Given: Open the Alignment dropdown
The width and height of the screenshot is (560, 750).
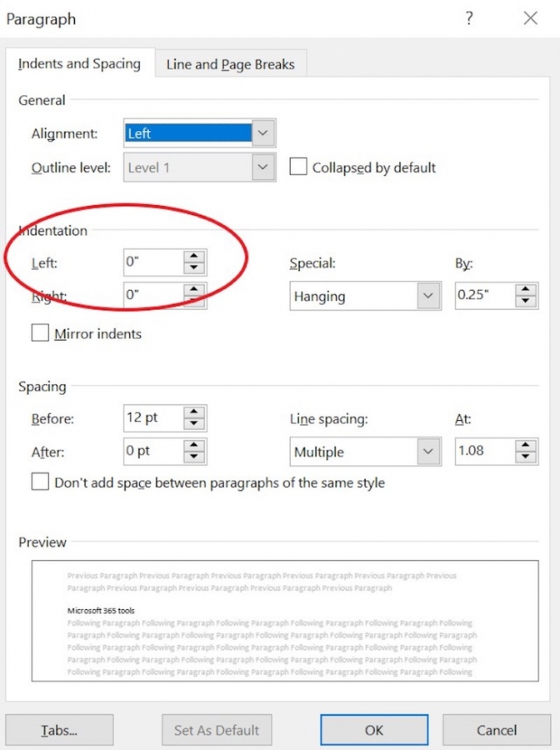Looking at the screenshot, I should [263, 133].
